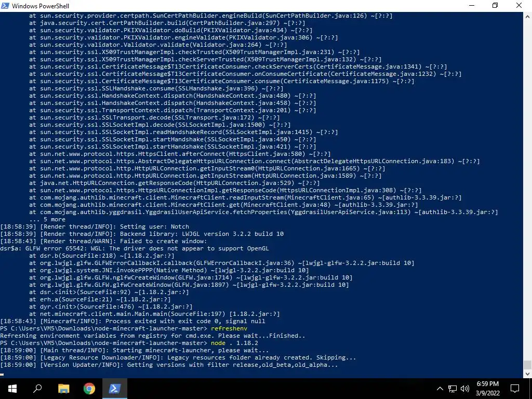The height and width of the screenshot is (399, 532).
Task: Click 'Windows PowerShell' title bar text
Action: pyautogui.click(x=41, y=6)
